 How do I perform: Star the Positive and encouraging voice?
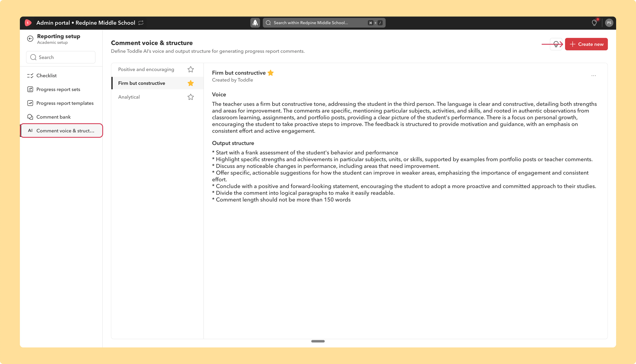(x=191, y=69)
